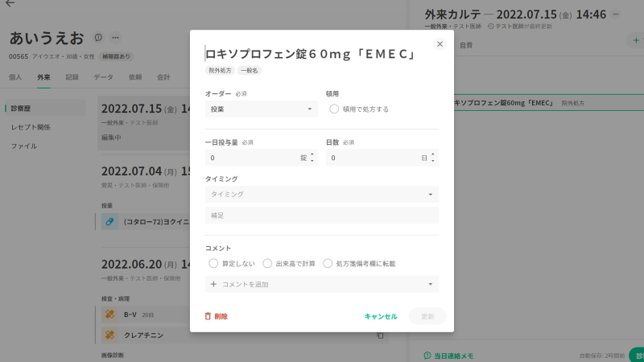Select the 出来高で計算 radio button
Screen dimensions: 644x362
pyautogui.click(x=267, y=263)
